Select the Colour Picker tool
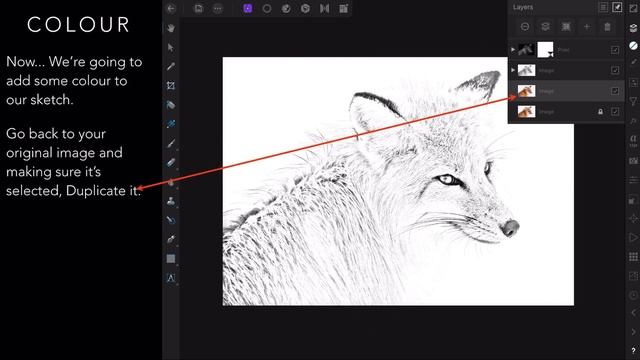Screen dimensions: 640x360 click(x=171, y=66)
